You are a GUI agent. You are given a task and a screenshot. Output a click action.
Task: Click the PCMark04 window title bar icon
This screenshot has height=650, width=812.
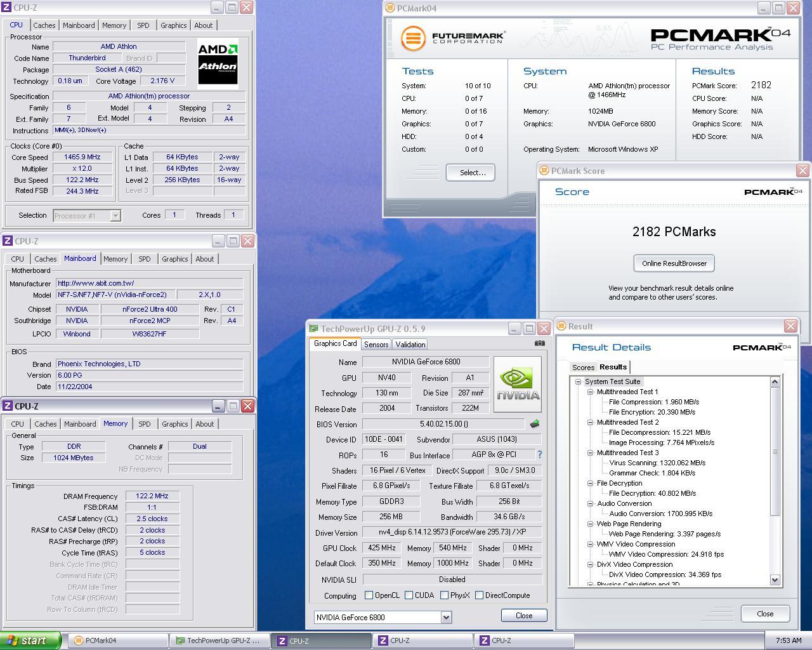(390, 8)
